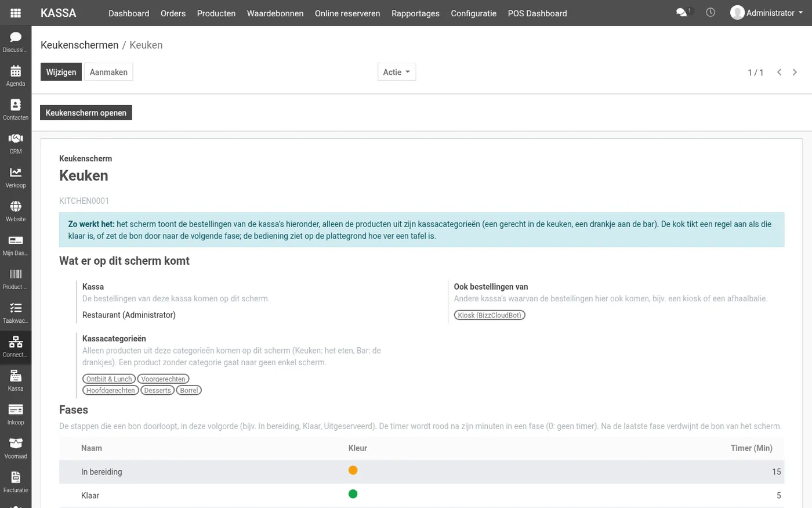812x508 pixels.
Task: Open the activities clock icon
Action: (x=710, y=12)
